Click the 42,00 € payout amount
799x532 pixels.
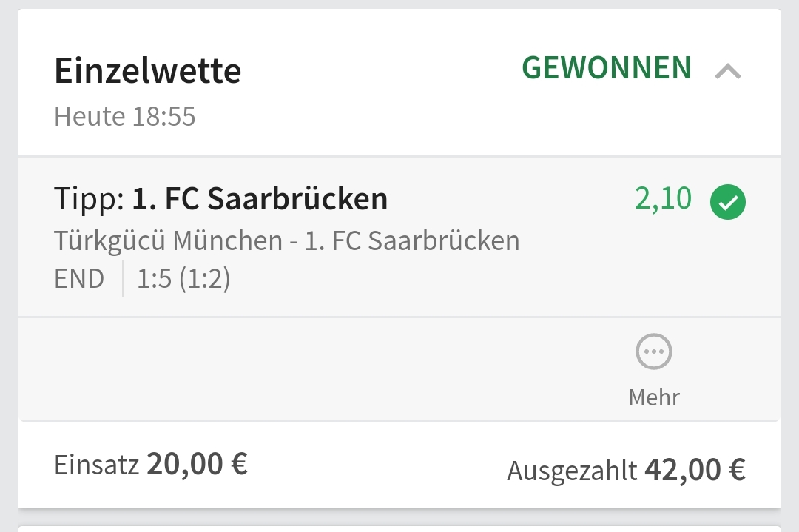tap(695, 469)
